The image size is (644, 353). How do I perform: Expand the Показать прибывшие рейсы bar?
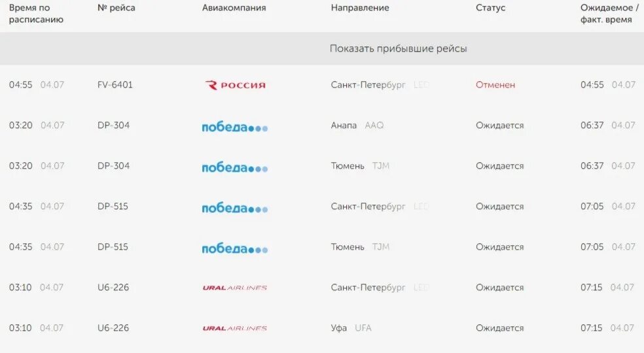click(322, 48)
